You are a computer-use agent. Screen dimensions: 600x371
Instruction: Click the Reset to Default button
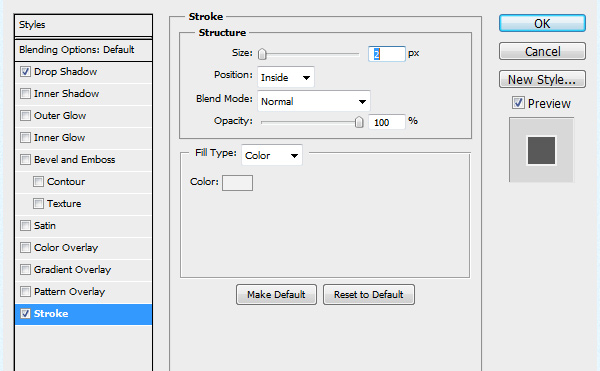[x=369, y=295]
